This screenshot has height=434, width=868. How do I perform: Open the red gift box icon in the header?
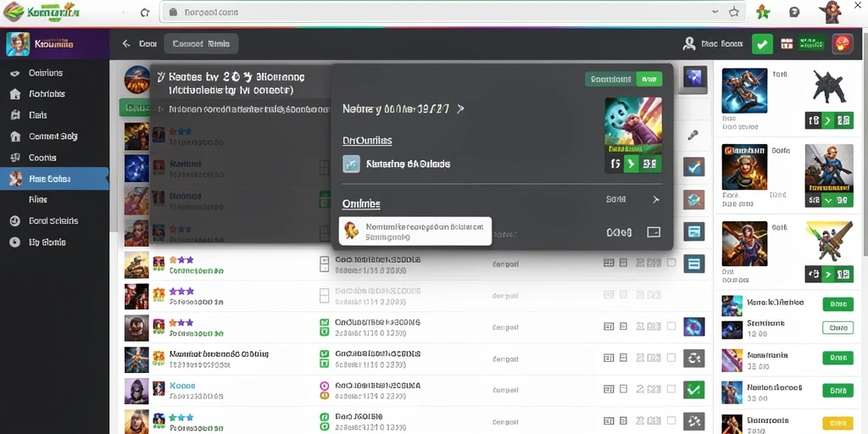[787, 44]
